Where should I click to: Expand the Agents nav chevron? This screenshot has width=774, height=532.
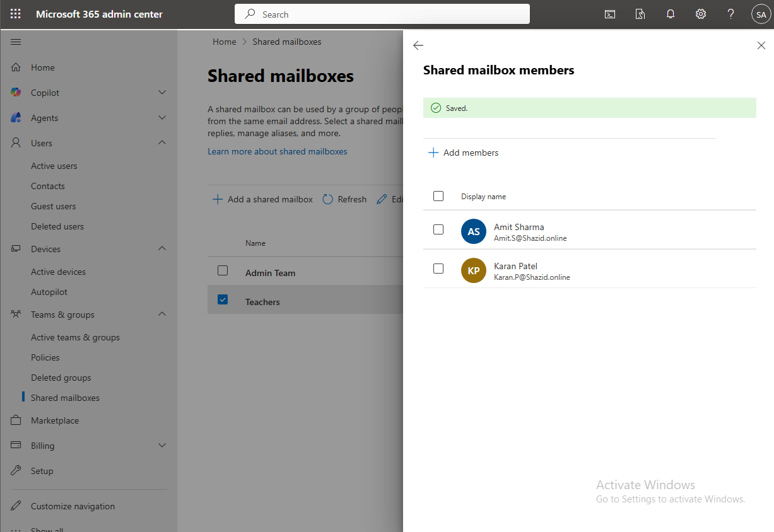tap(162, 118)
